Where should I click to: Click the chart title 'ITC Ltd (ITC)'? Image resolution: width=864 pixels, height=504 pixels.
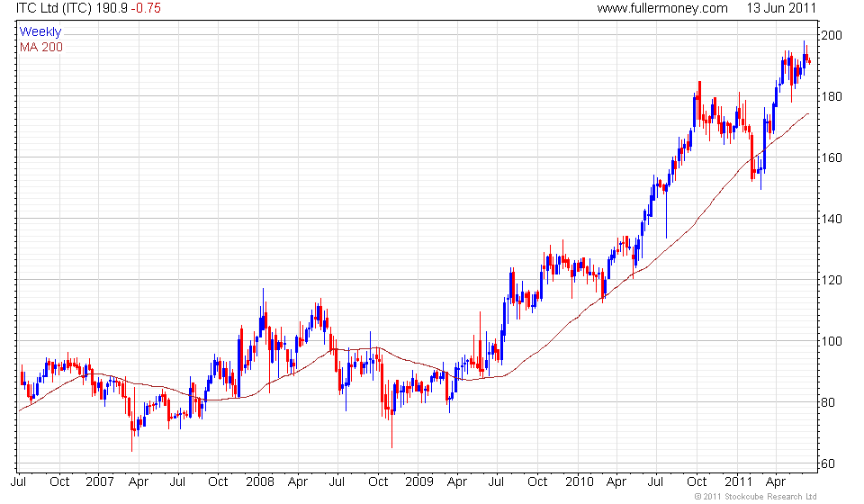pos(54,8)
